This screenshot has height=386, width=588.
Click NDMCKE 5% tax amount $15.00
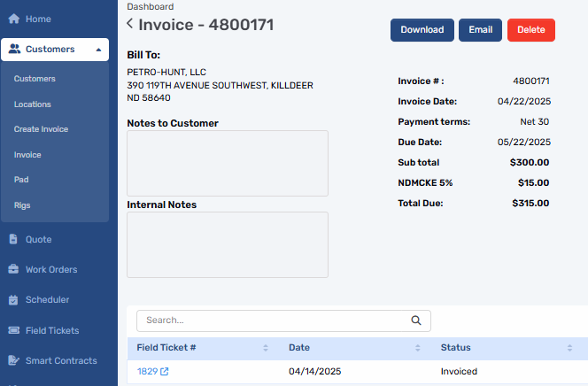point(533,183)
